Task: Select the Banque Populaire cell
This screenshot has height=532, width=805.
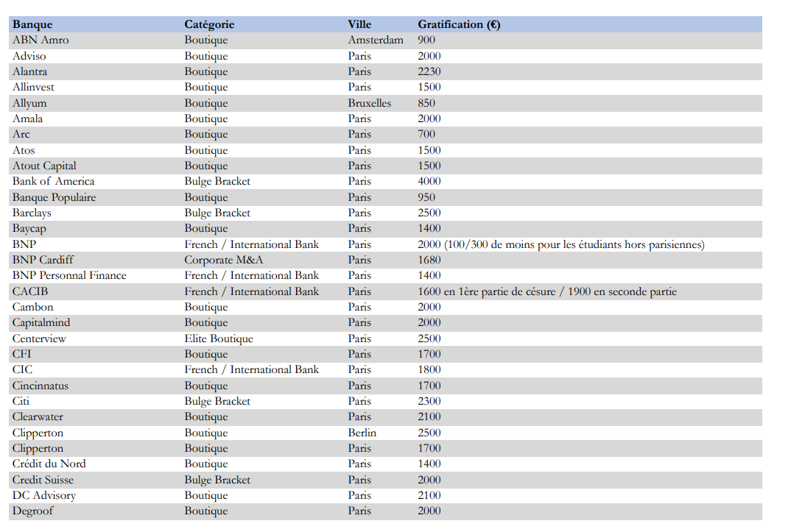Action: (54, 197)
